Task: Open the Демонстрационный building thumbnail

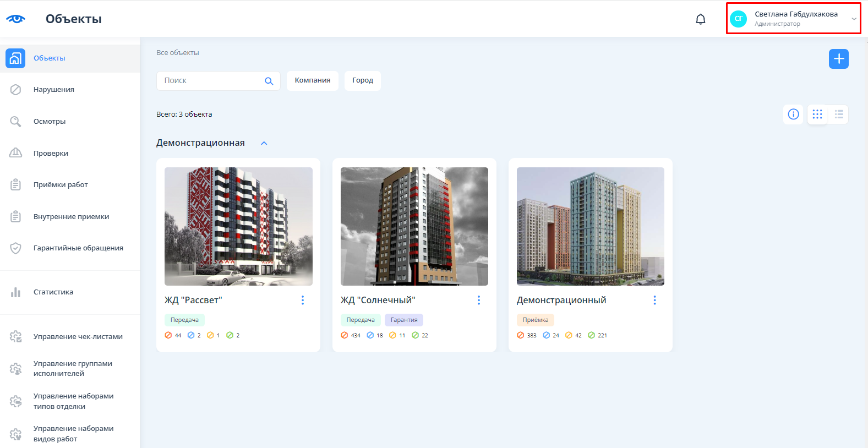Action: pos(590,226)
